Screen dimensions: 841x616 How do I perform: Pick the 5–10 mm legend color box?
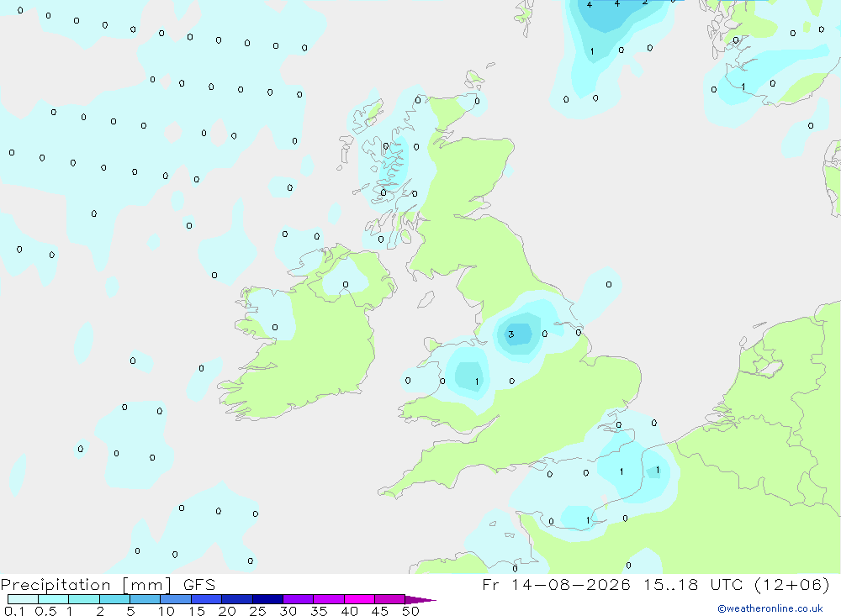click(145, 599)
